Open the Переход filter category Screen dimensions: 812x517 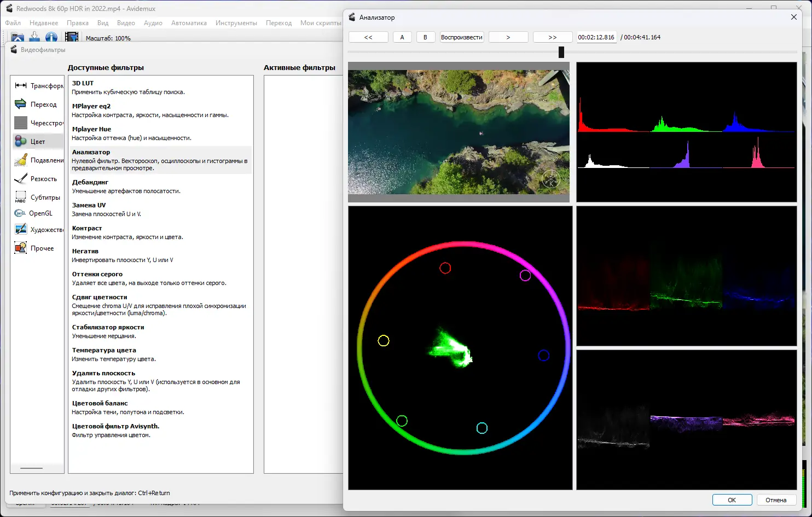[x=21, y=104]
